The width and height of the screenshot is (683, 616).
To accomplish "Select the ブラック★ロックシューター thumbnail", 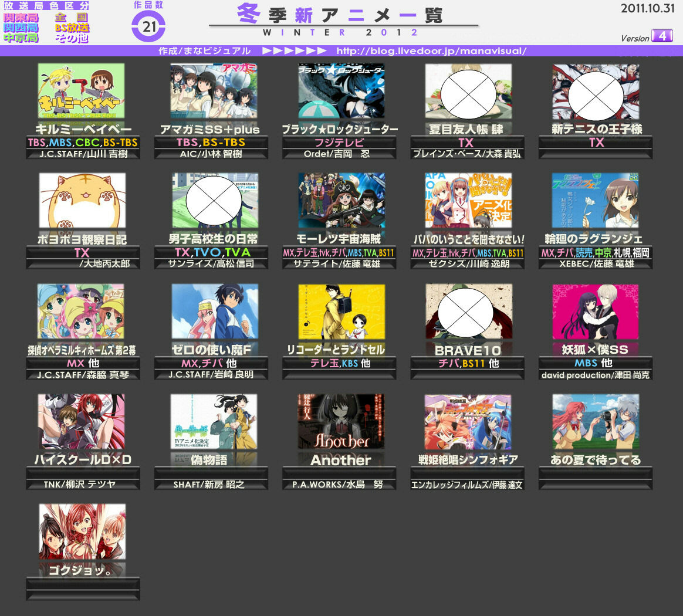I will pyautogui.click(x=341, y=90).
